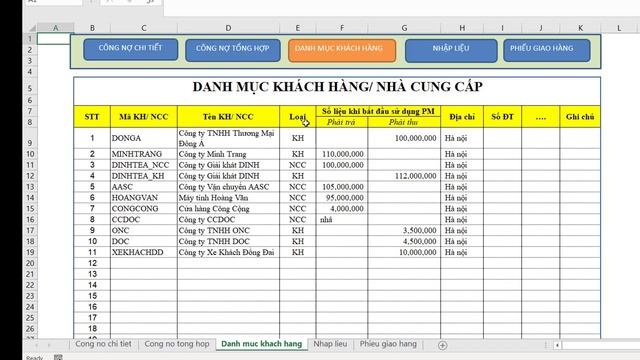Click the 3,500,000 receivable value
The height and width of the screenshot is (360, 640).
[404, 230]
